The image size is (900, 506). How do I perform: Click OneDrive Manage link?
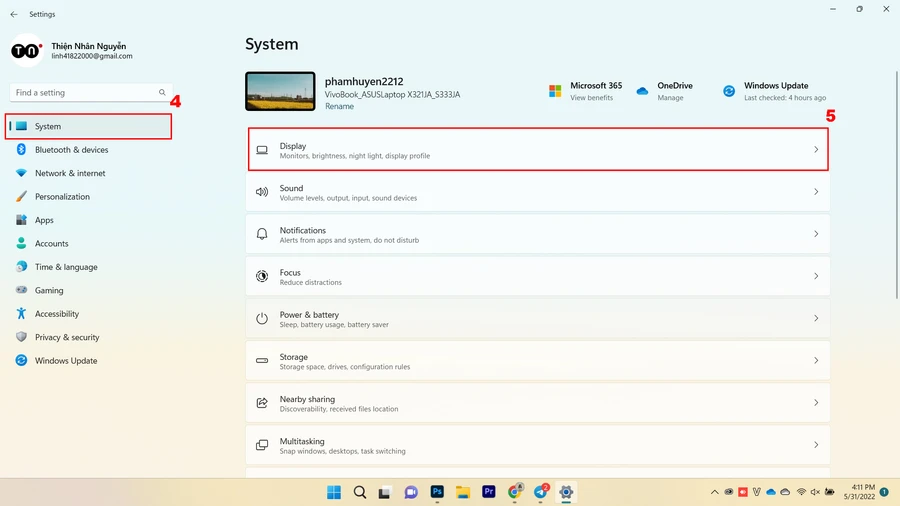coord(670,98)
